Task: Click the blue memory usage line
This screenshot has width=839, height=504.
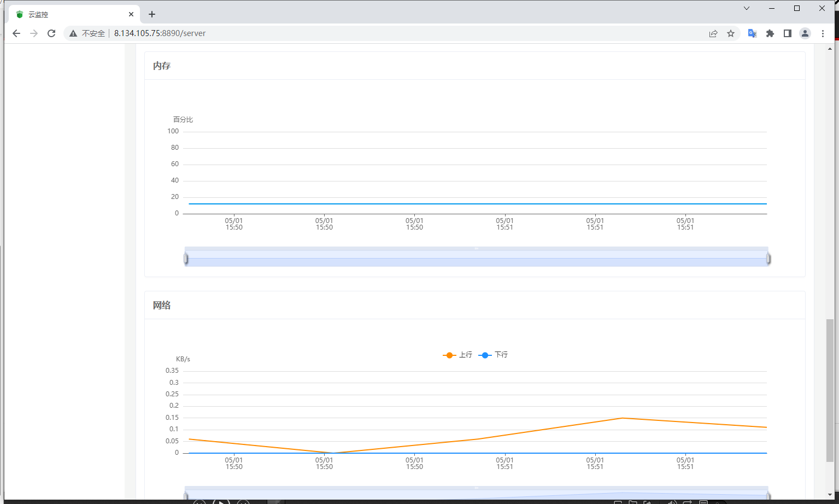Action: [x=477, y=204]
